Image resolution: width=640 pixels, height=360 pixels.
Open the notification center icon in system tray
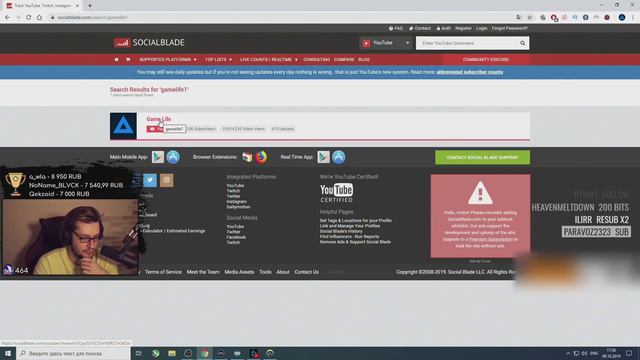pos(629,353)
